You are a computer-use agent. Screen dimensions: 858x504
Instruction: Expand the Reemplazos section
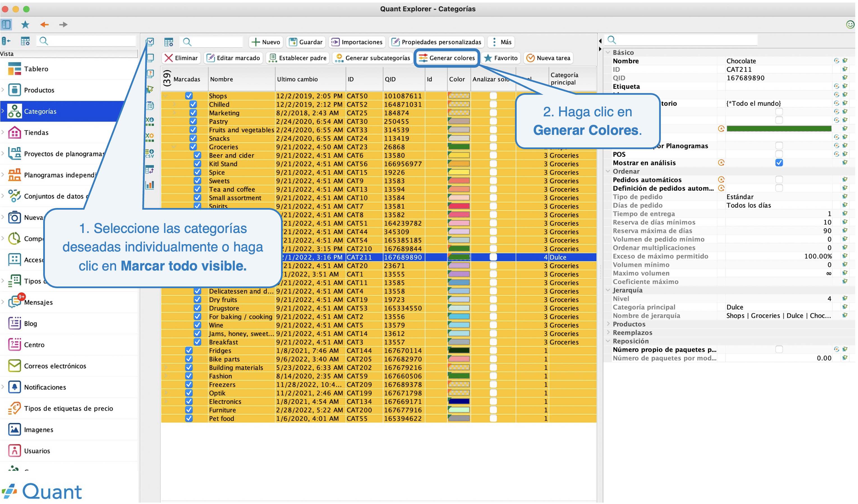608,332
